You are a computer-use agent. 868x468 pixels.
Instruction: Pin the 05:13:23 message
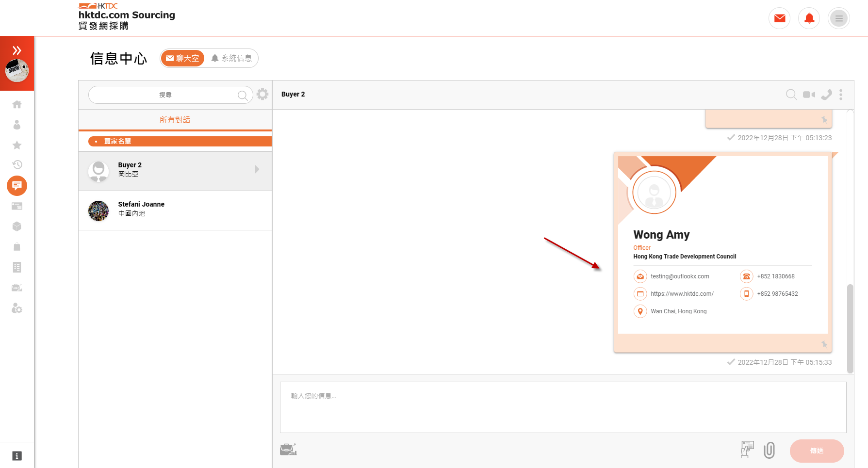coord(824,120)
